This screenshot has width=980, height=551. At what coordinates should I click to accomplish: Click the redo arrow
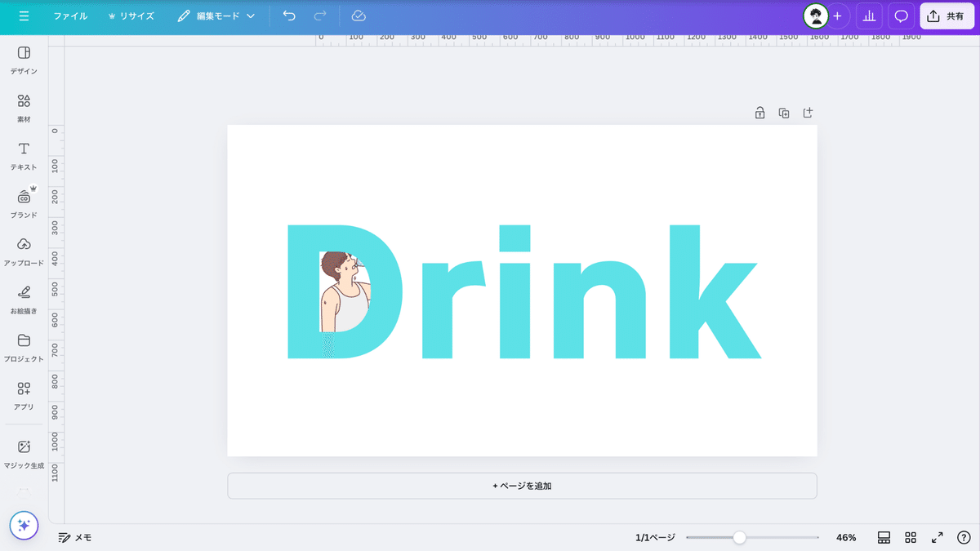coord(320,16)
